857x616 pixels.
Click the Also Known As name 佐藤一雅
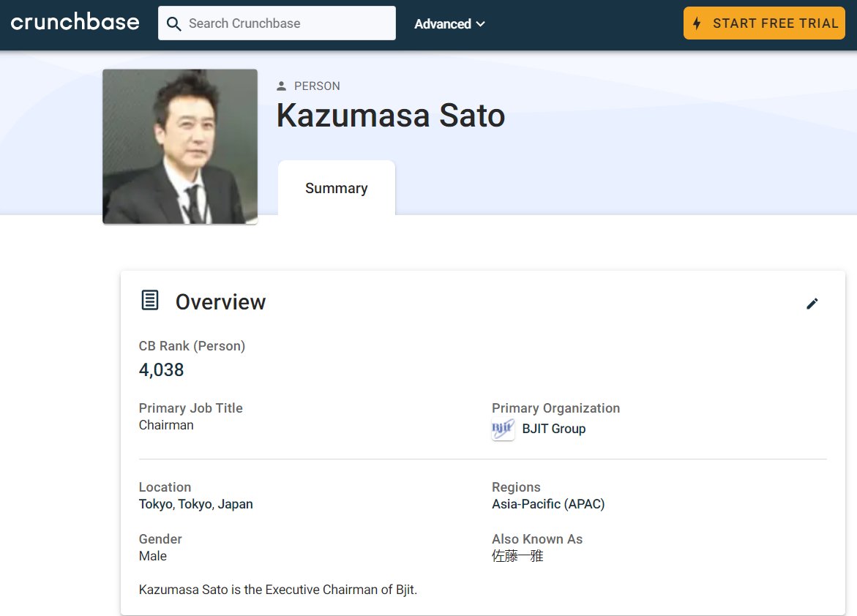coord(517,556)
